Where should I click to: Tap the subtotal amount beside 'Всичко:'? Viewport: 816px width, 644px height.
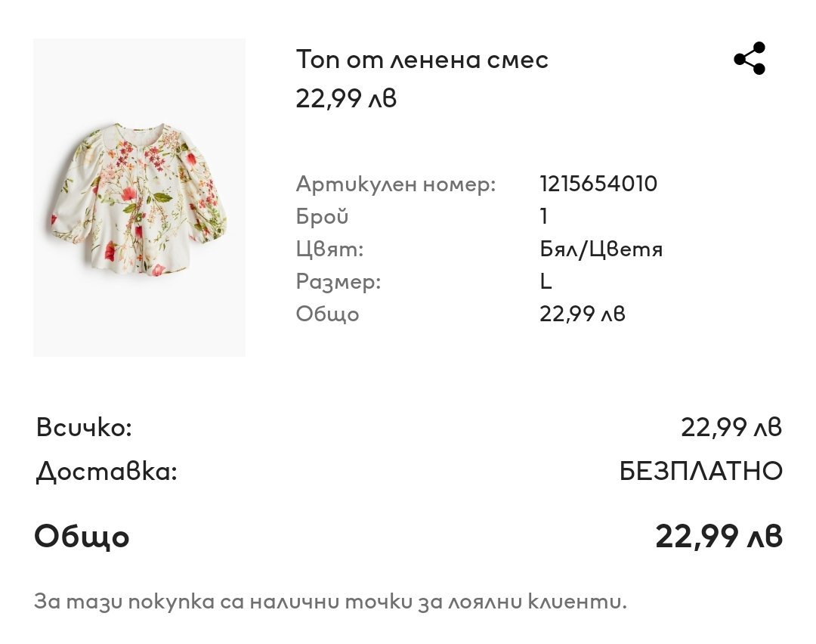[731, 428]
